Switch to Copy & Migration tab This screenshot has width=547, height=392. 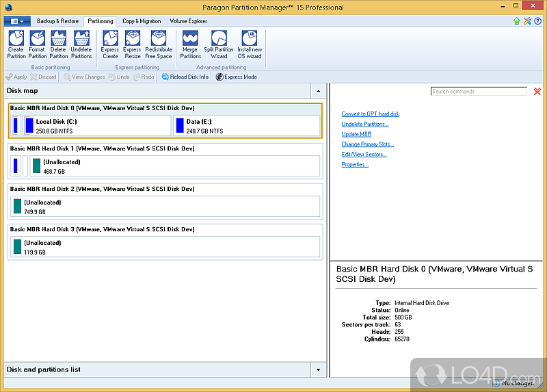point(142,21)
